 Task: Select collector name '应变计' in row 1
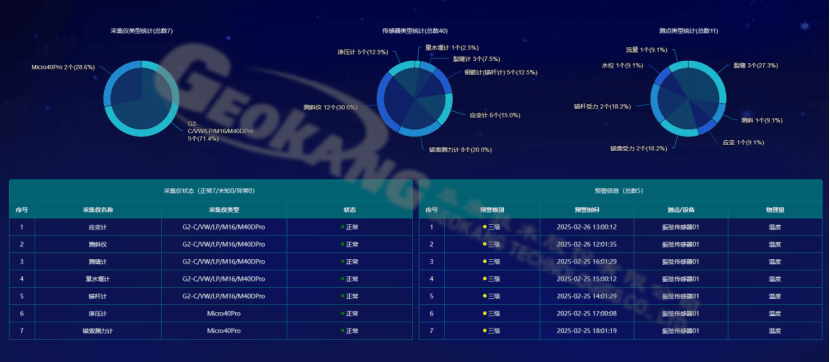tap(97, 227)
